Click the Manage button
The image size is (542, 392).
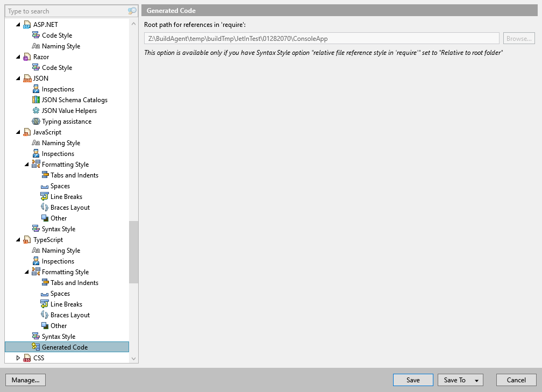(x=25, y=380)
